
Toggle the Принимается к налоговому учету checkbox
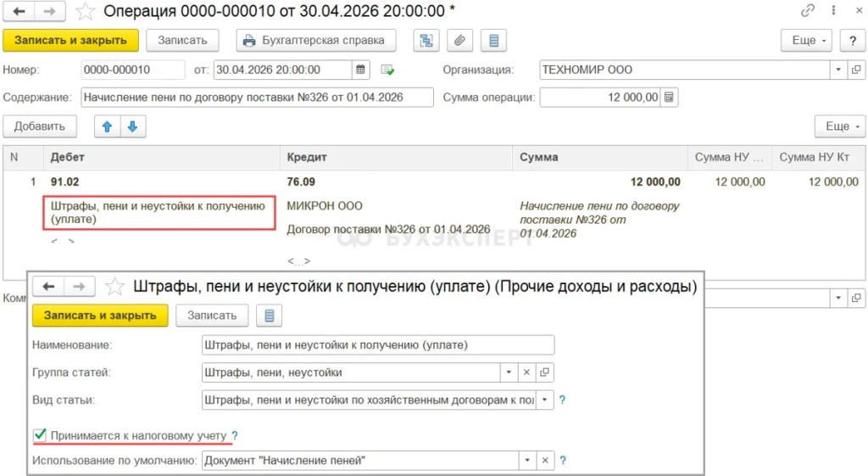(39, 435)
